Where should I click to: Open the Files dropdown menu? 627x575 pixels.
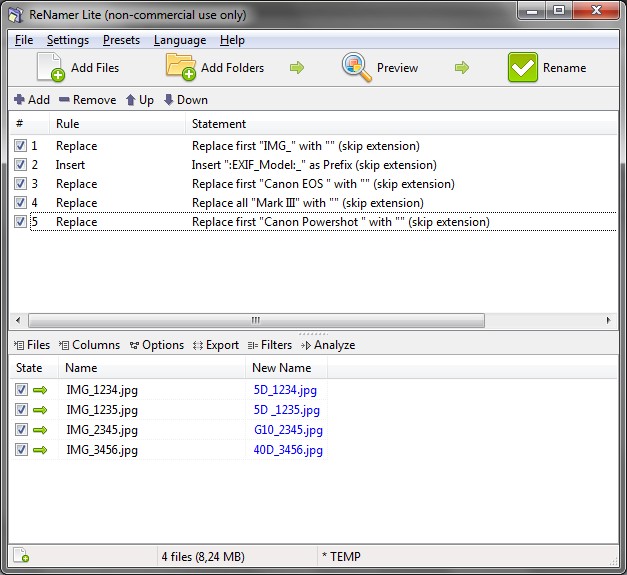pyautogui.click(x=31, y=345)
